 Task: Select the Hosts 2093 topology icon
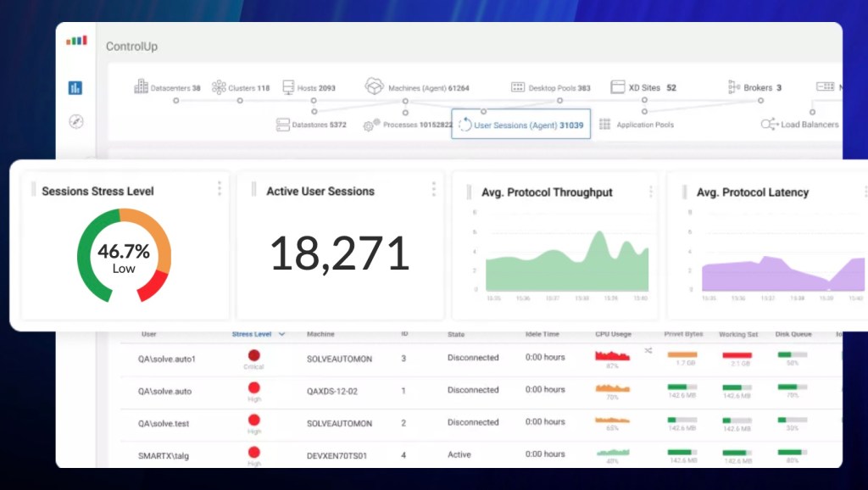coord(288,87)
